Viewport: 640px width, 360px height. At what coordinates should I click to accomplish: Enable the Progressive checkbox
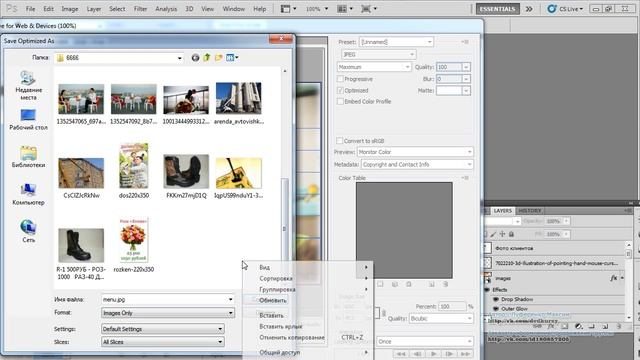point(340,79)
